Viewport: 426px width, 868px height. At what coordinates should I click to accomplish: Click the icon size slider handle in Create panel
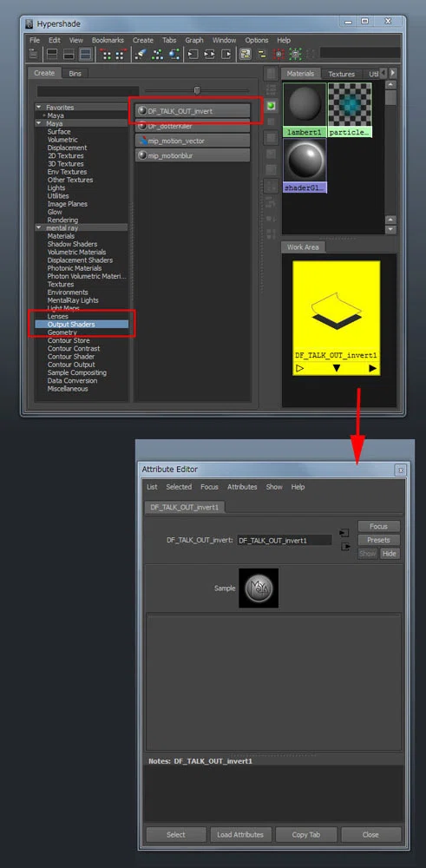pos(197,91)
